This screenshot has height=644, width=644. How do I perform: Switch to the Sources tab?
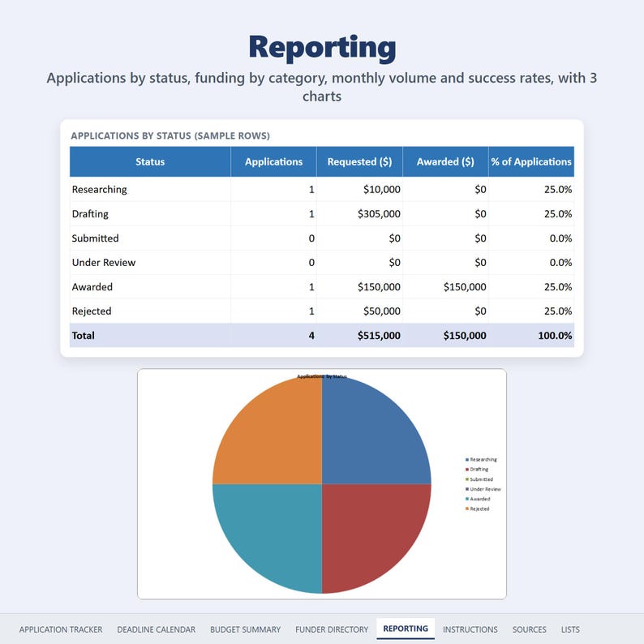click(529, 629)
